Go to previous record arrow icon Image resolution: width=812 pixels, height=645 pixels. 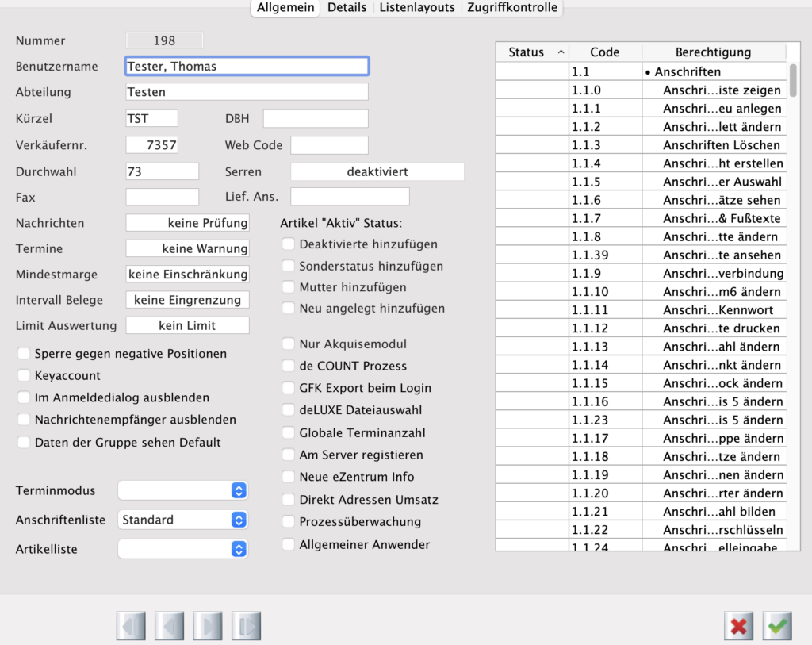coord(170,626)
